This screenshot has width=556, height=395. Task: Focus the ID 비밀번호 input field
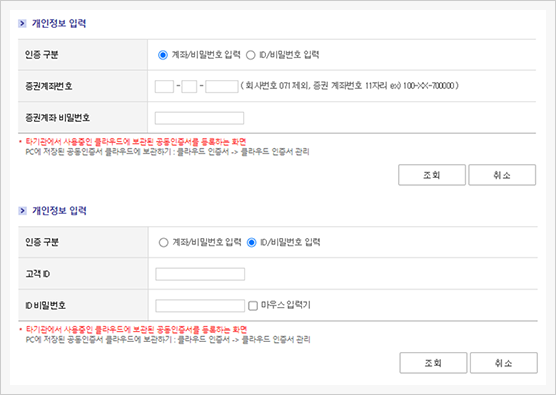(x=200, y=306)
